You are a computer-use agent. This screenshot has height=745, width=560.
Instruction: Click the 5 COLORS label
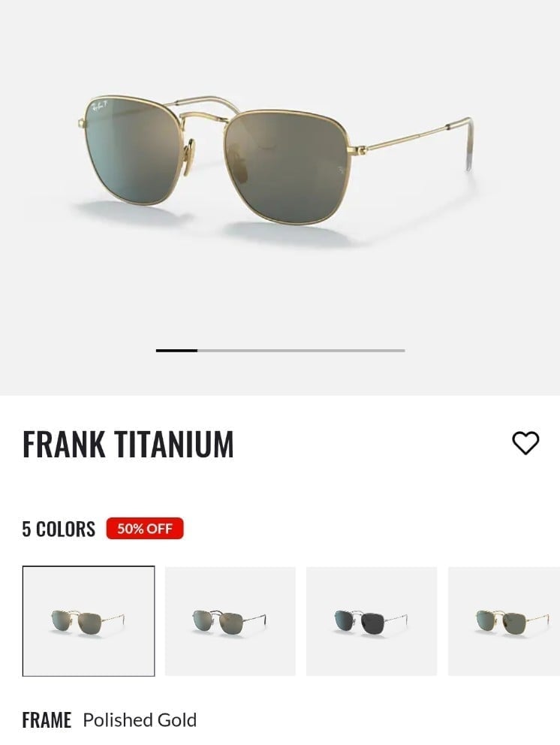pos(59,529)
